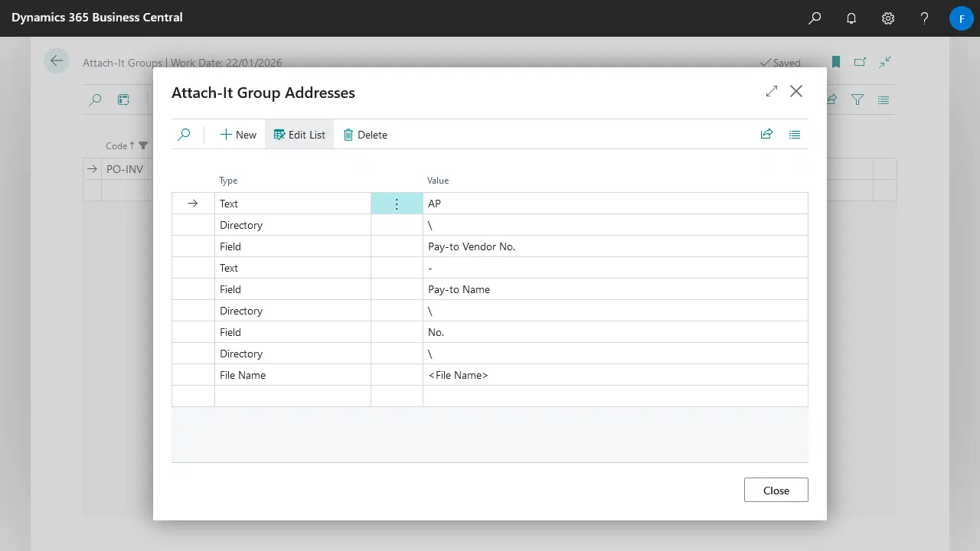
Task: Open the notifications bell
Action: 851,18
